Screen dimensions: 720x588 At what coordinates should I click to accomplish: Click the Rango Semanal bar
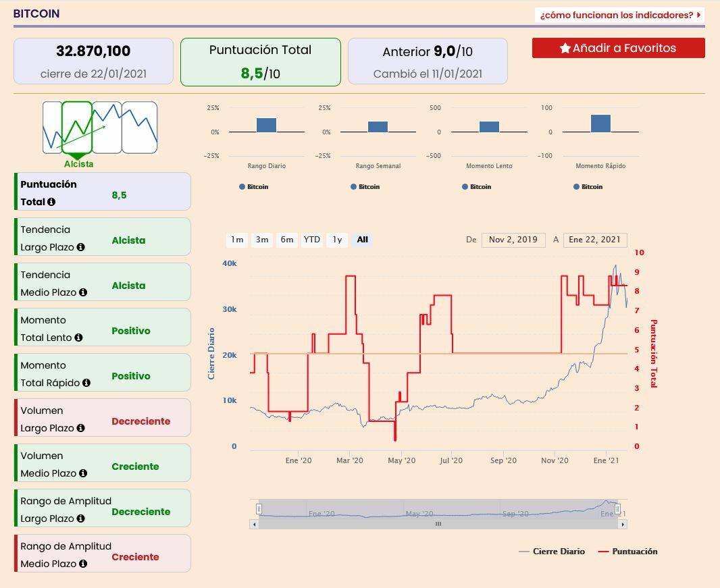(378, 127)
